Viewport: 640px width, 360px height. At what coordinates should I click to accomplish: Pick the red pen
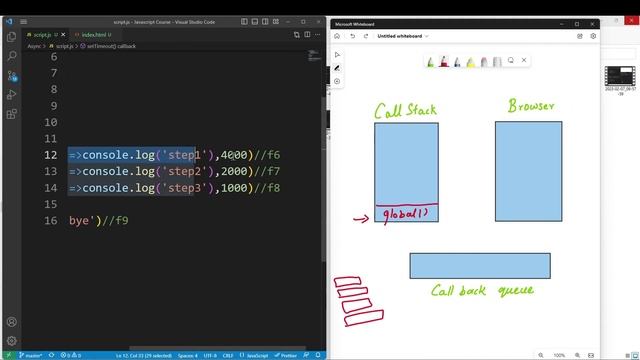point(444,61)
